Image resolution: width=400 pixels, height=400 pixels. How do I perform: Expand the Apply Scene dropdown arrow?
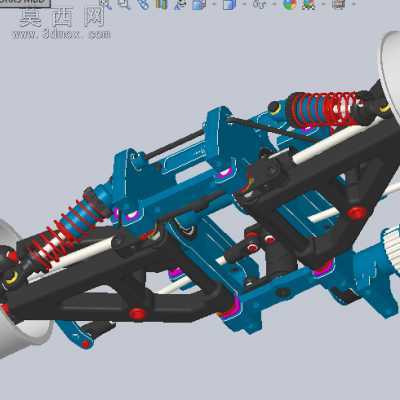click(x=323, y=4)
